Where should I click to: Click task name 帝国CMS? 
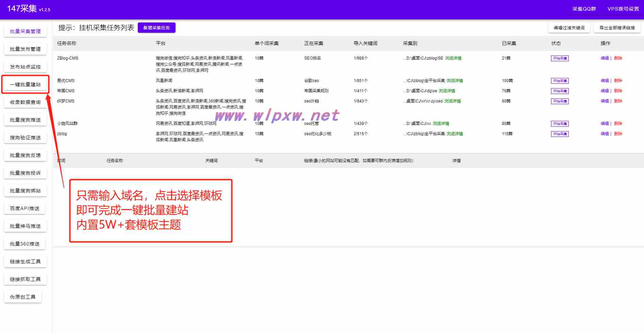66,91
